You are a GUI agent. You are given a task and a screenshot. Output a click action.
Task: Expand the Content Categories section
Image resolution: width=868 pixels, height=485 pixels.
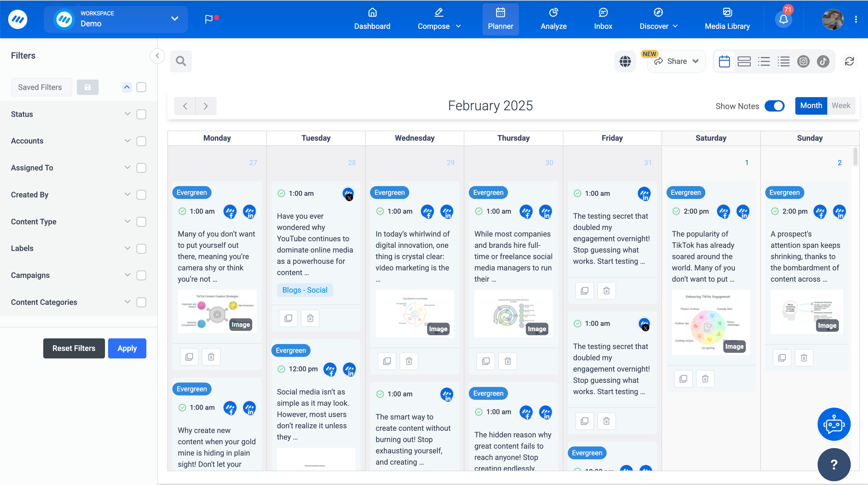pos(127,301)
